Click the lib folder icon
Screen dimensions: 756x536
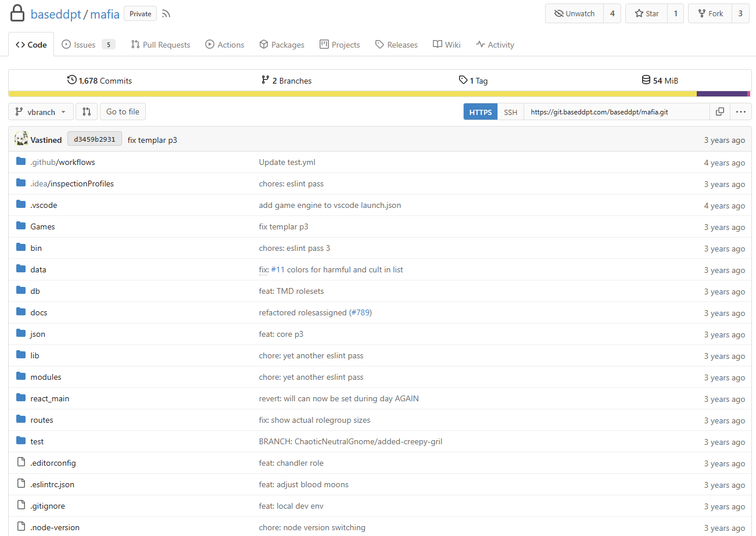pyautogui.click(x=22, y=355)
